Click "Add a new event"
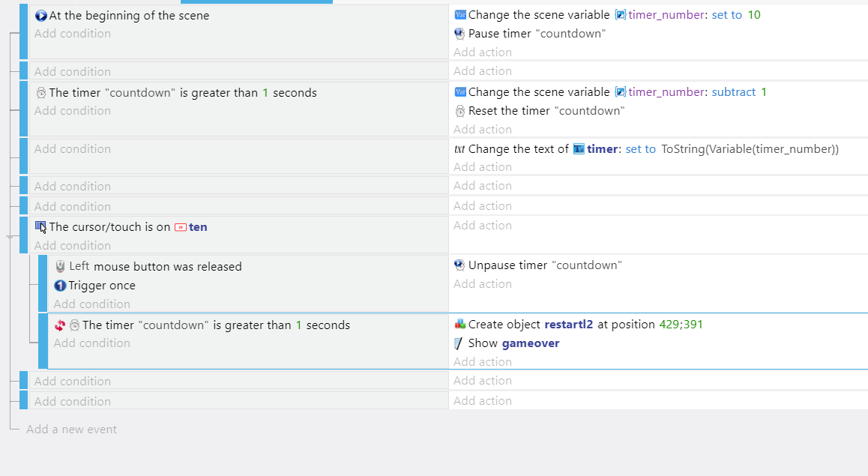Viewport: 868px width, 476px height. pos(72,429)
